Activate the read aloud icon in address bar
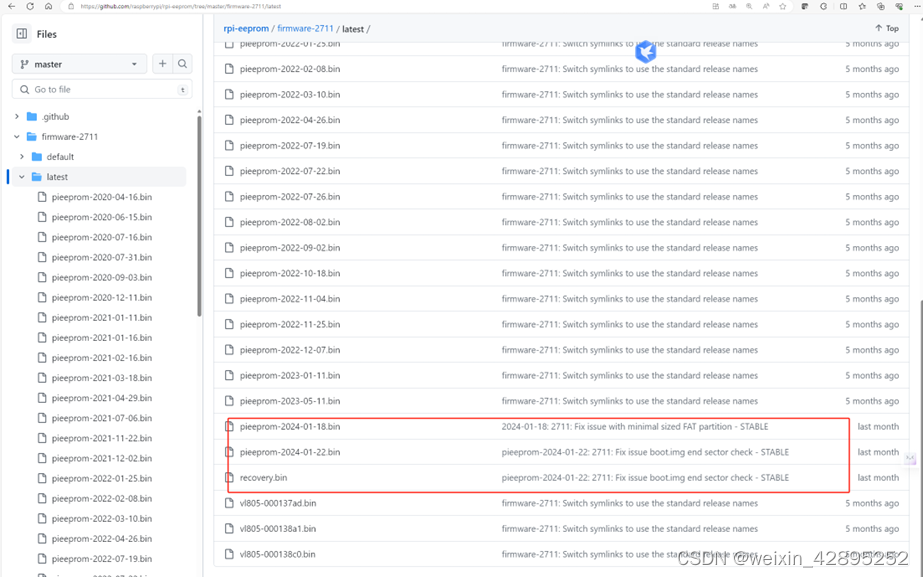 coord(766,6)
